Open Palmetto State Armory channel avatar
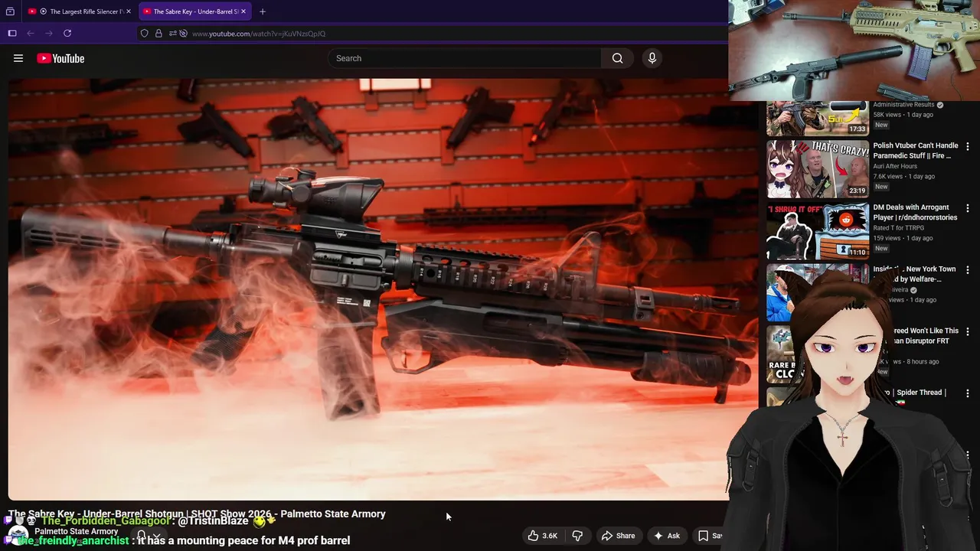 click(x=18, y=536)
